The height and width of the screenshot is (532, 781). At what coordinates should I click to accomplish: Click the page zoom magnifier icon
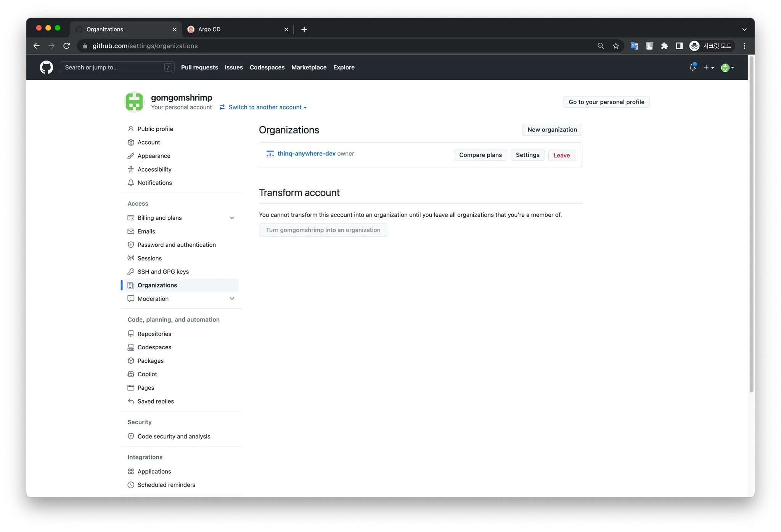(x=601, y=46)
